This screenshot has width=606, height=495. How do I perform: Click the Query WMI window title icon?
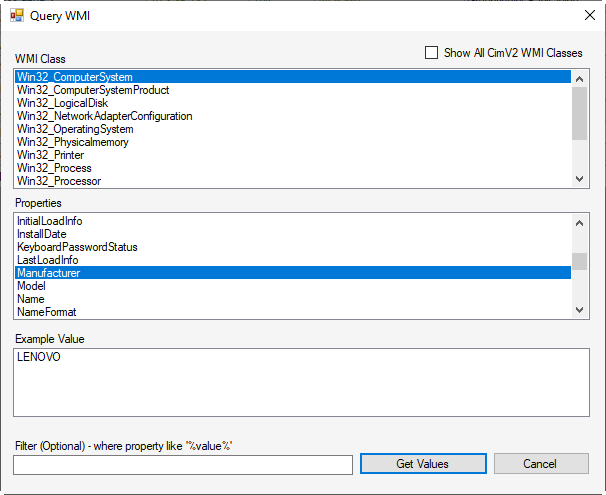pyautogui.click(x=17, y=16)
